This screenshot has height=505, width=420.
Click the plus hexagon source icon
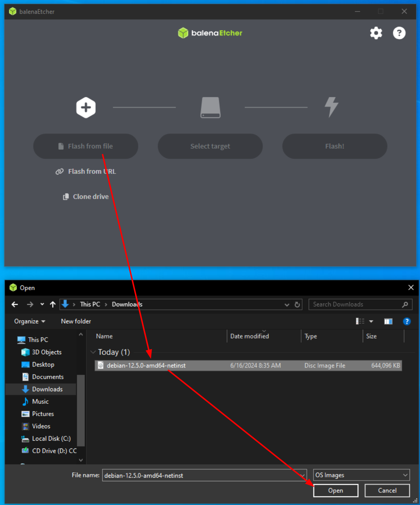pyautogui.click(x=86, y=107)
